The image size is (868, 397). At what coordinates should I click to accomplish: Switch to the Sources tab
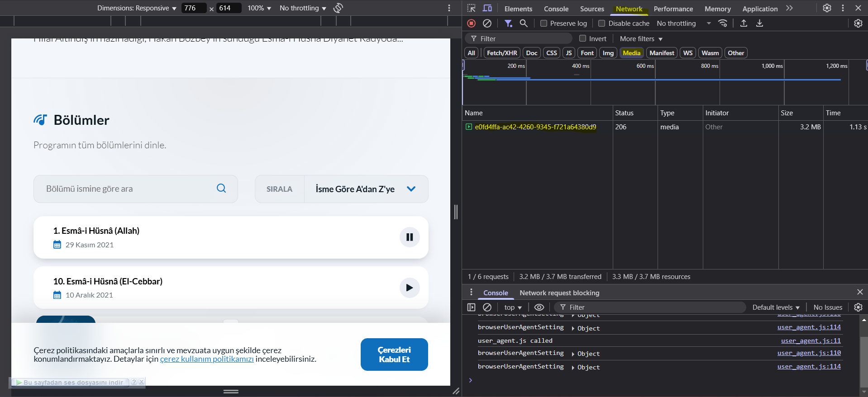[592, 9]
